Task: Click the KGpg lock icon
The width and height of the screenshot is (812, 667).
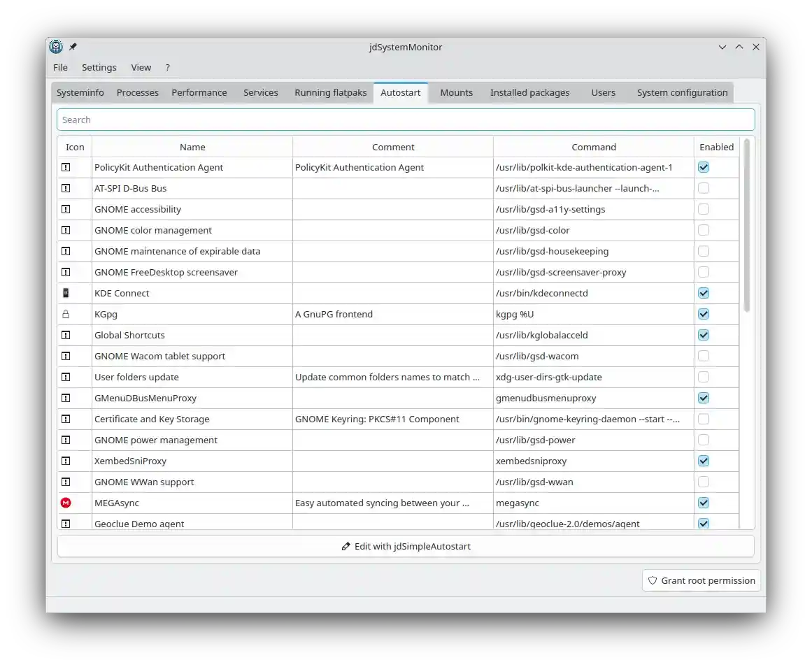Action: [x=66, y=314]
